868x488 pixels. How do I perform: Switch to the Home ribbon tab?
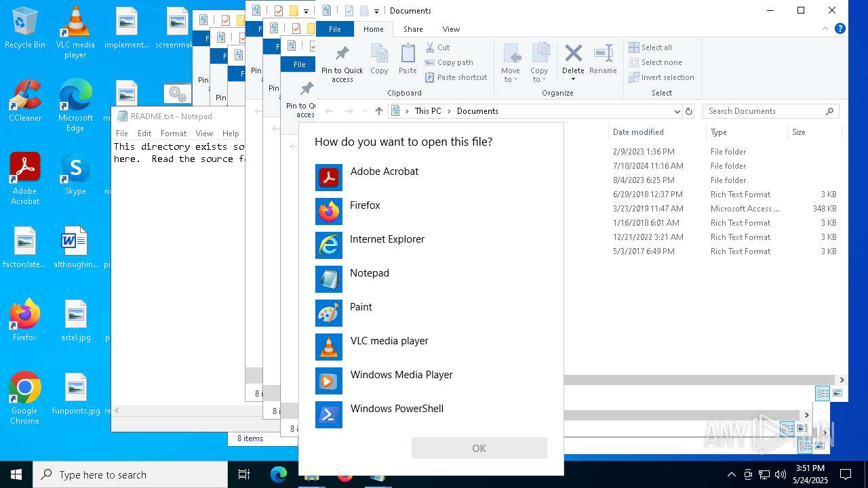click(x=374, y=29)
